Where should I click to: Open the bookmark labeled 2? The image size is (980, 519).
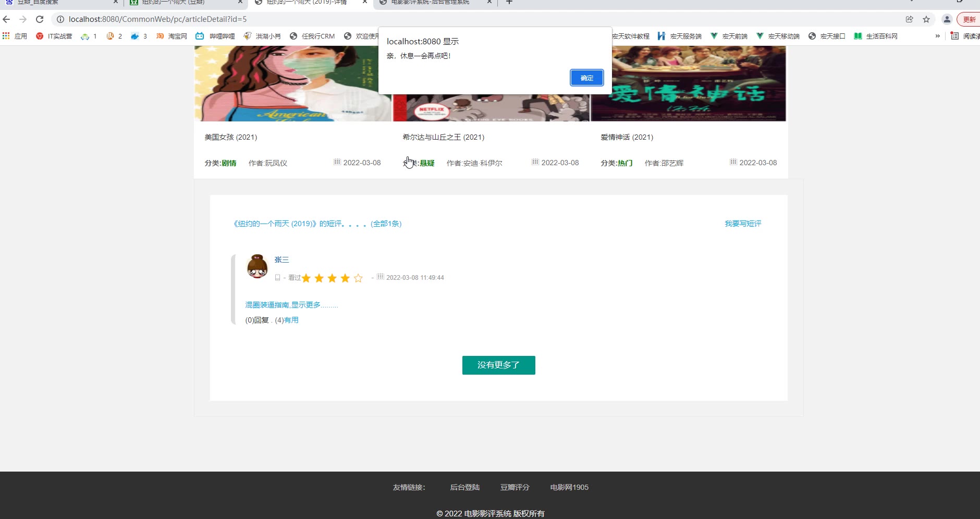coord(114,36)
